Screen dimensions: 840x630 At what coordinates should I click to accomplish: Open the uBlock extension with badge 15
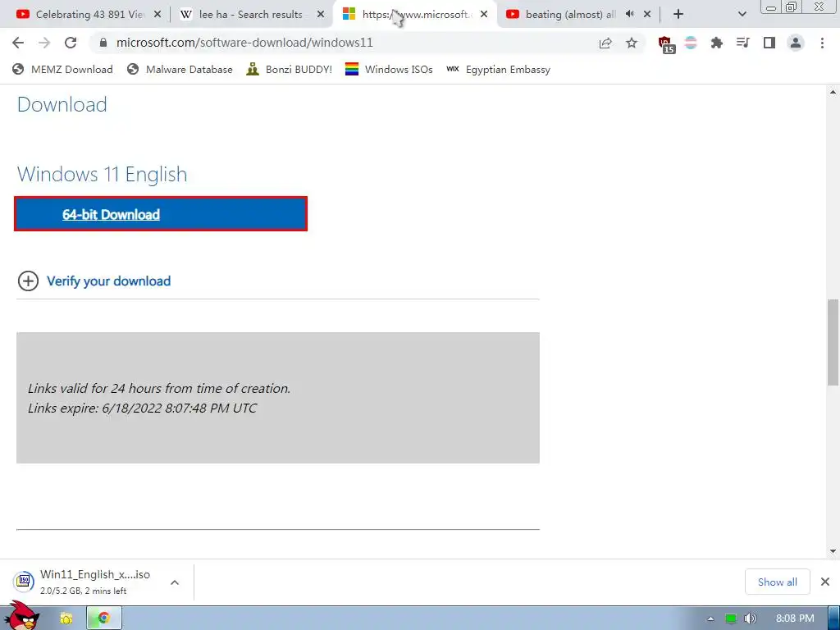(x=666, y=44)
